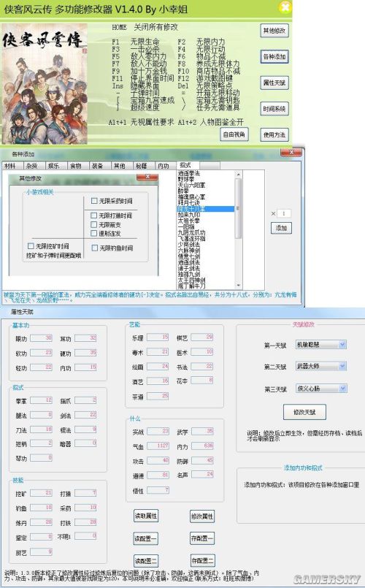Click the 使用方法 button

[274, 134]
